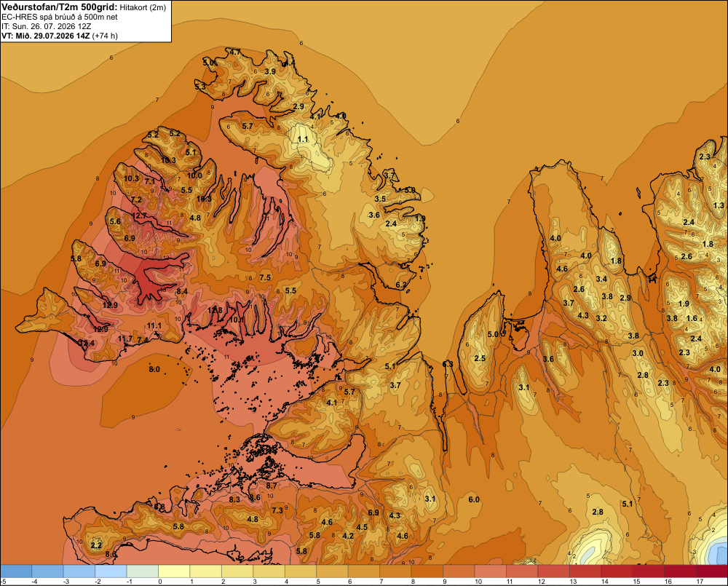Click the '3.5' temperature value

[380, 199]
